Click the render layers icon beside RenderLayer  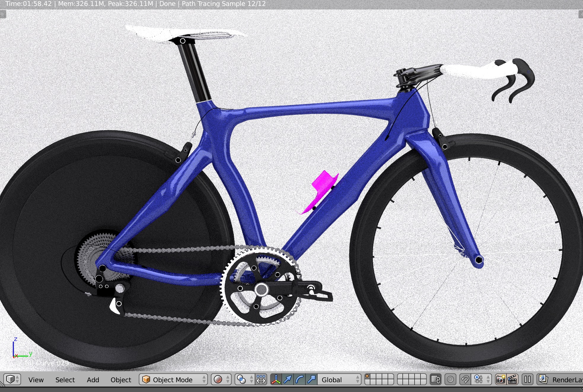tap(543, 380)
